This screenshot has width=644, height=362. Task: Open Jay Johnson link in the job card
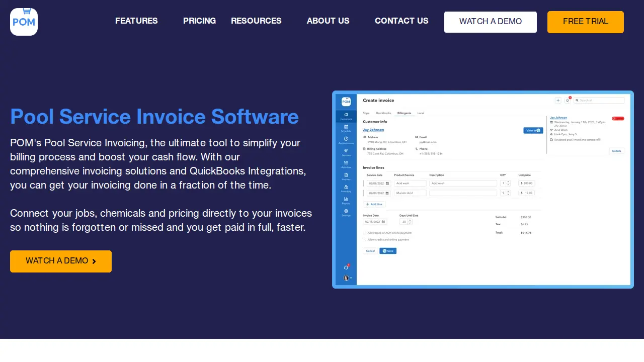pyautogui.click(x=558, y=118)
